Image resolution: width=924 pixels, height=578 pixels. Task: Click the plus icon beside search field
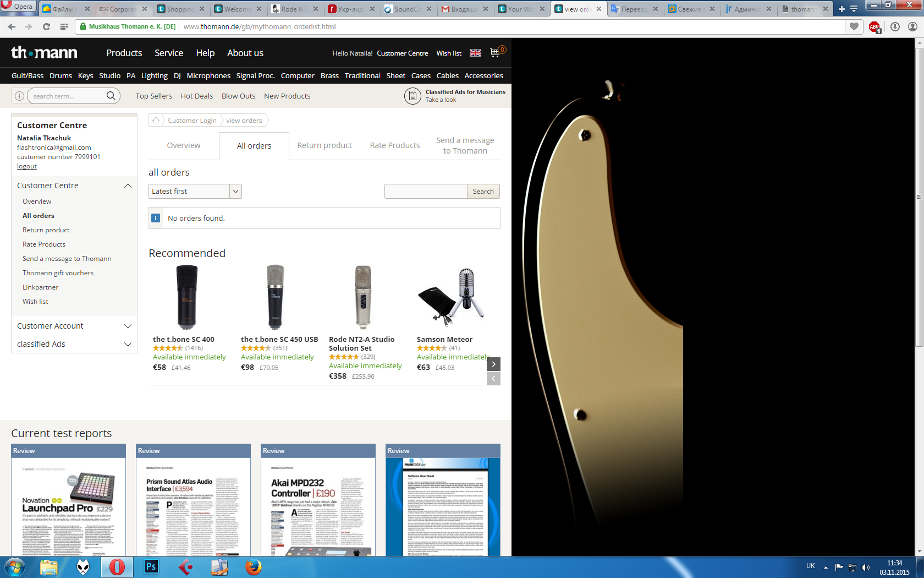19,96
